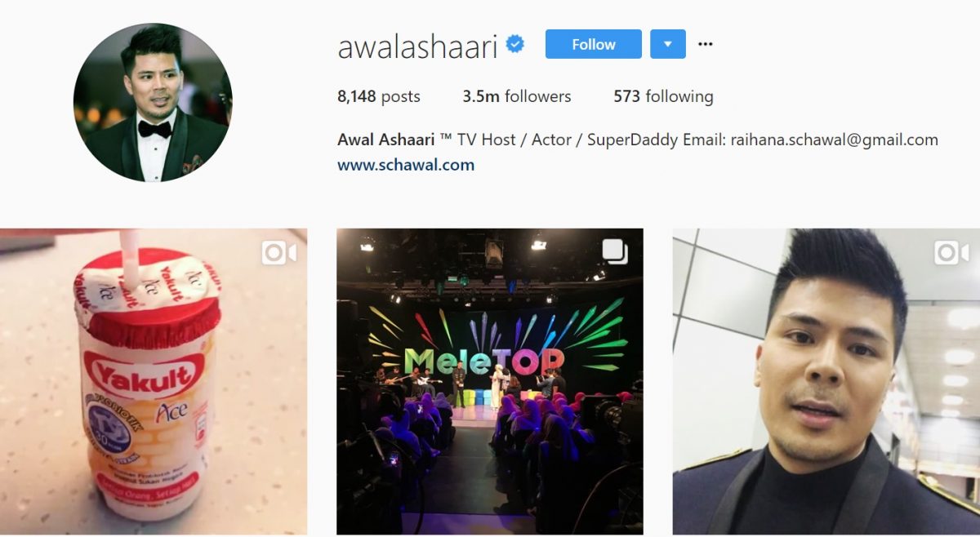This screenshot has height=537, width=980.
Task: Click the Yakult label on the bottle
Action: [144, 376]
